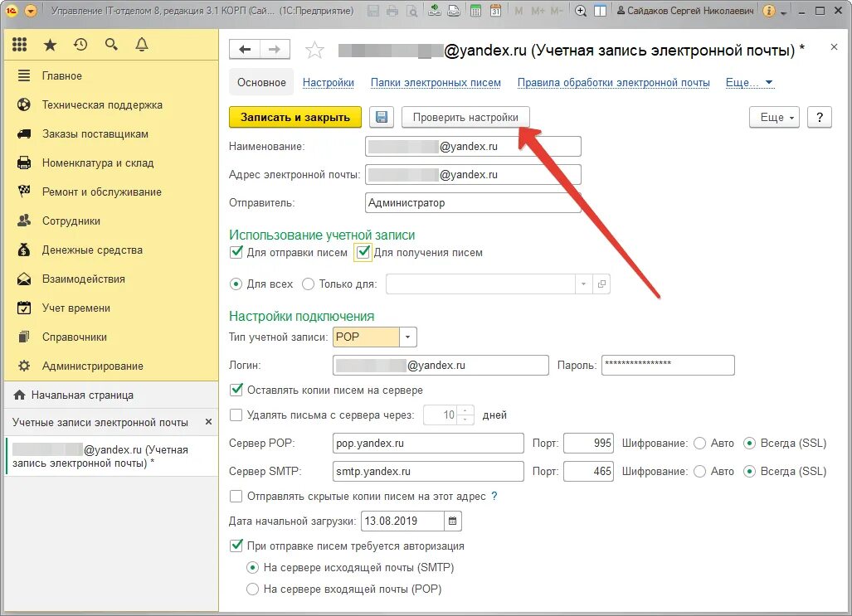Click the "Пароль" input field

668,365
